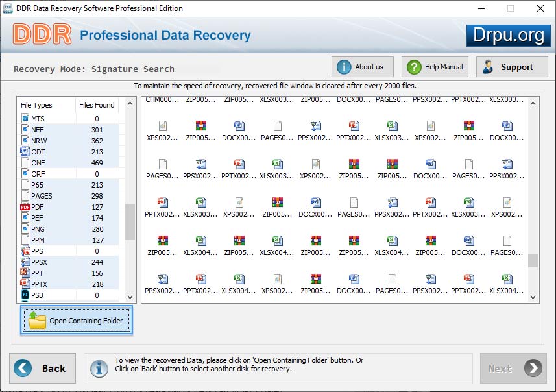Open the Support button
This screenshot has width=556, height=392.
[512, 67]
